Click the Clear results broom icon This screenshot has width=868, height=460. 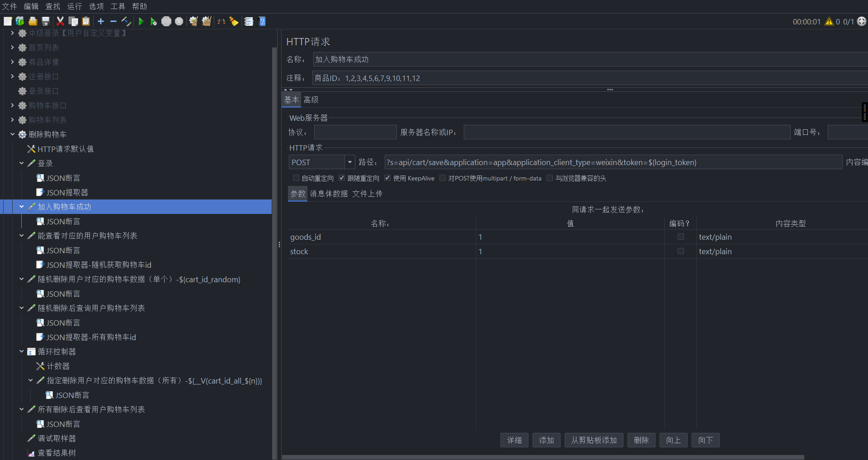pos(193,21)
